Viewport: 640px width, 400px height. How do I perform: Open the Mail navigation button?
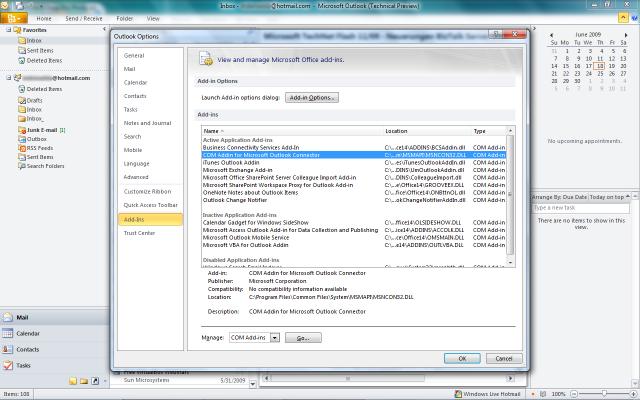(x=54, y=317)
